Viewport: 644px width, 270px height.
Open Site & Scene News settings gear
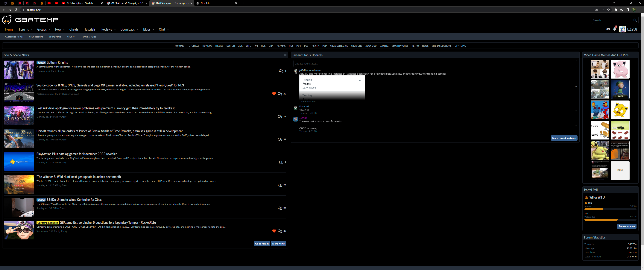point(285,55)
